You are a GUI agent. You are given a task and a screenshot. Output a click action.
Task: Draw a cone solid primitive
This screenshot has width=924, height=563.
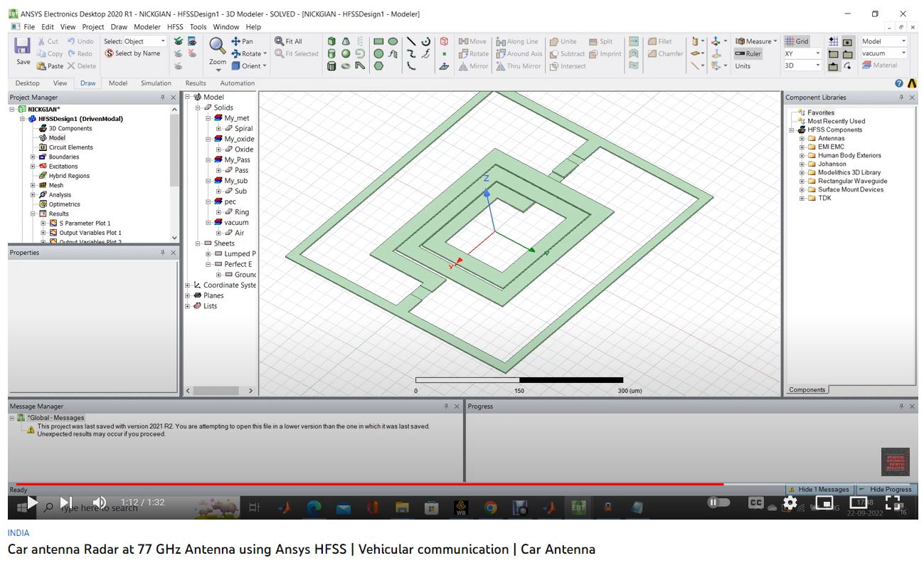click(346, 41)
